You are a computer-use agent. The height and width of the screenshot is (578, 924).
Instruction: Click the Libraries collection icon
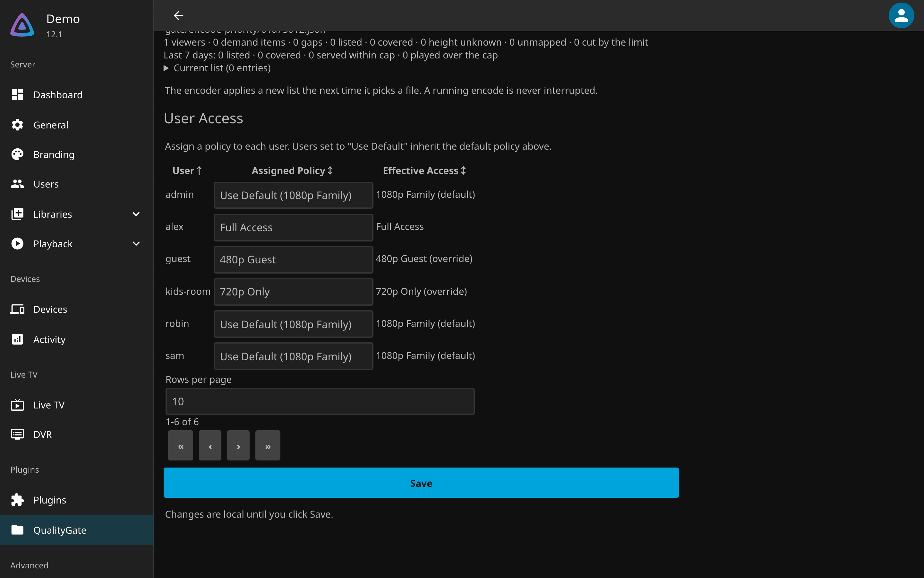point(17,214)
